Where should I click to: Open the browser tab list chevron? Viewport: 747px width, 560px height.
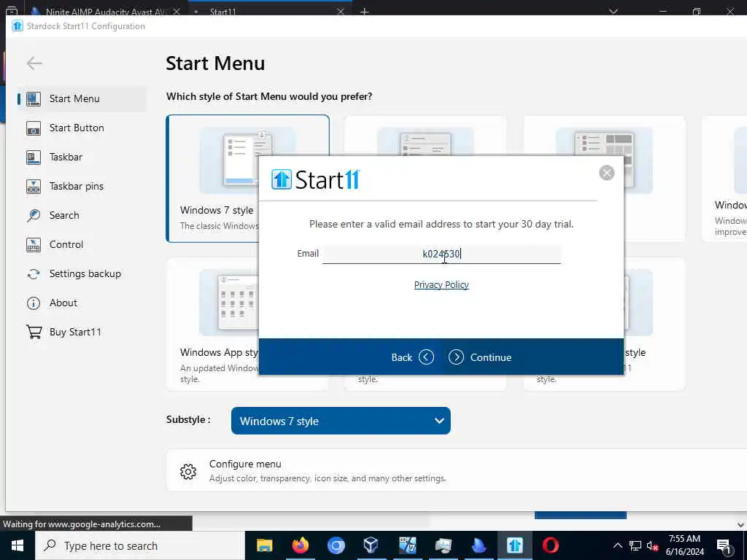[613, 12]
